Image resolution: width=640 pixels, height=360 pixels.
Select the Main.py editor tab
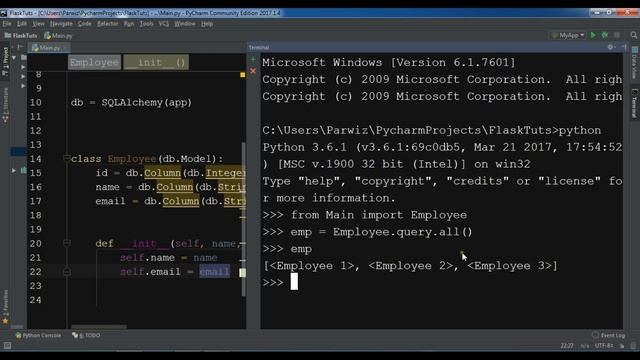(49, 48)
